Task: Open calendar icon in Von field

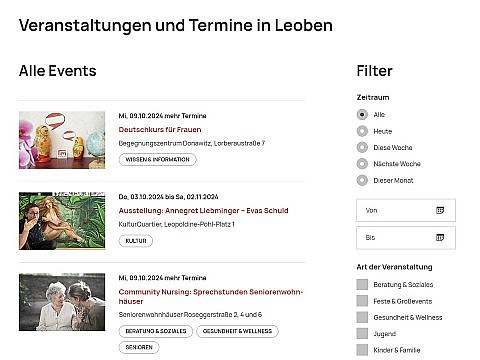Action: point(440,210)
